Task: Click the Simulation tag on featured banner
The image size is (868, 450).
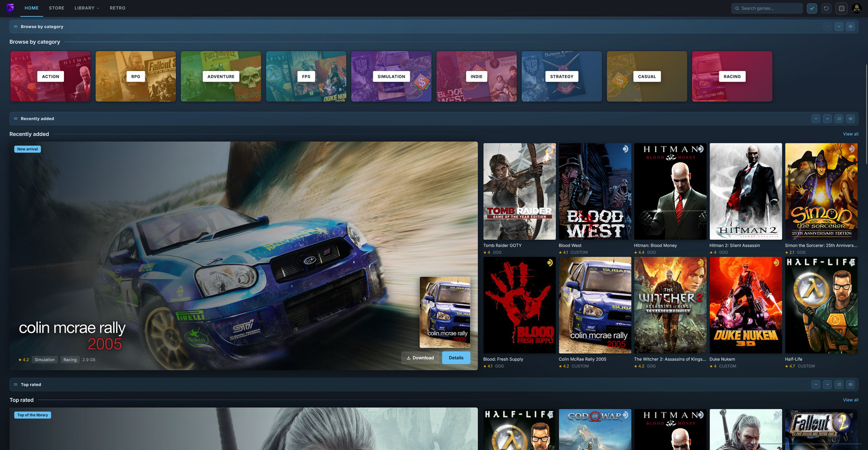Action: coord(44,360)
